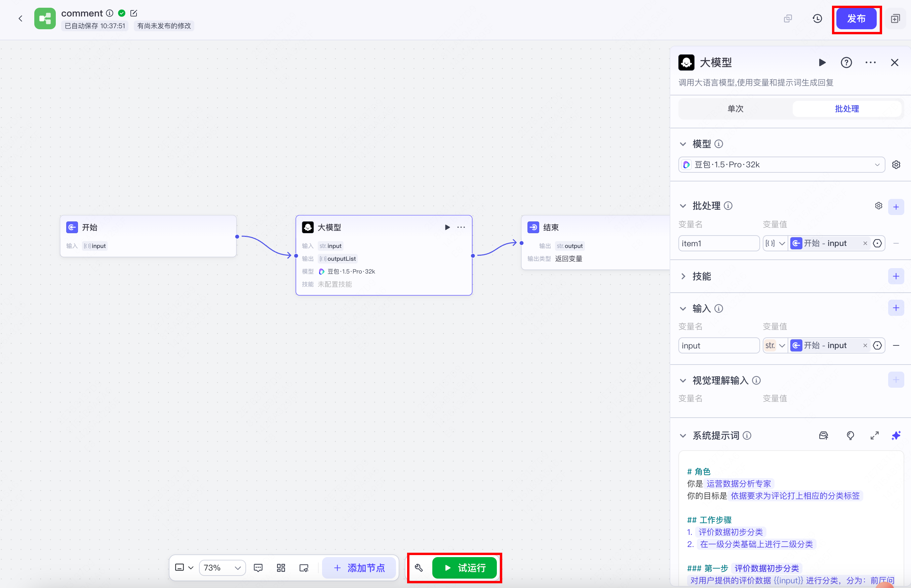Open the str type dropdown for input variable

pyautogui.click(x=775, y=345)
